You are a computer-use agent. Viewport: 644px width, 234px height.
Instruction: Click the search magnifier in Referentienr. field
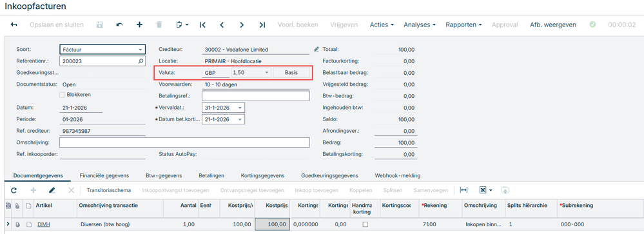pos(141,61)
